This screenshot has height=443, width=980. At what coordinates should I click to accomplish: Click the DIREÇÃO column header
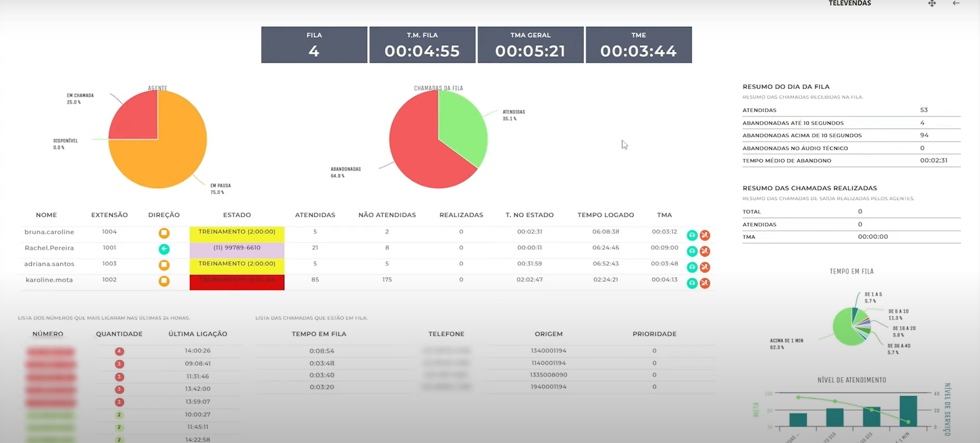click(x=164, y=215)
